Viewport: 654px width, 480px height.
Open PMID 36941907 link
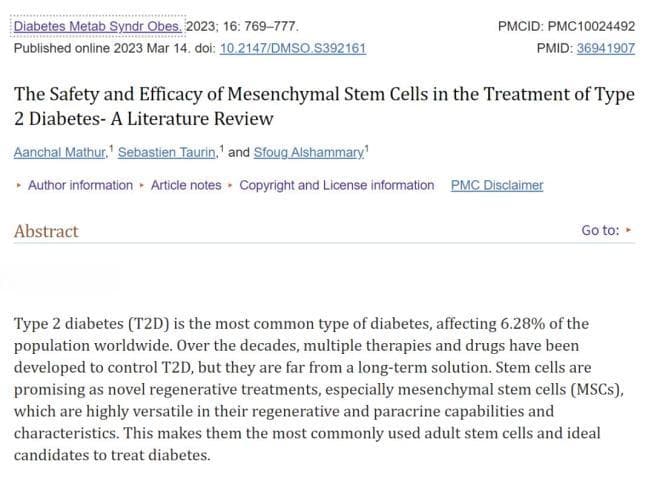point(606,48)
